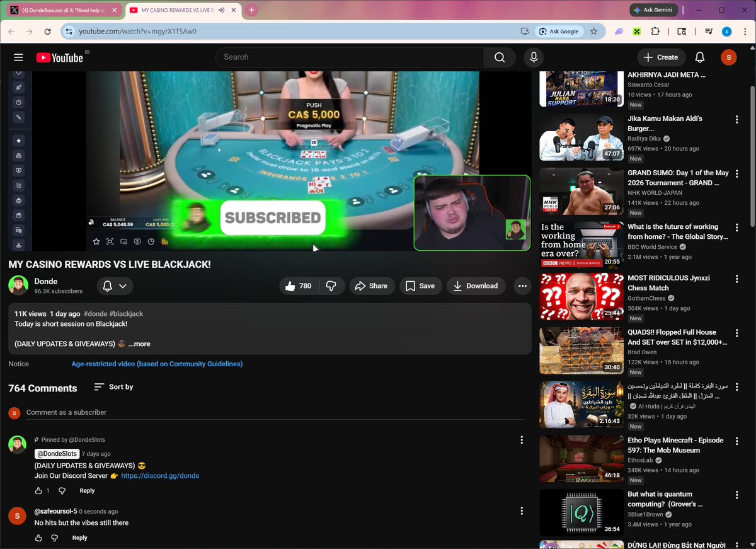756x549 pixels.
Task: Open Donde channel avatar
Action: [x=18, y=286]
